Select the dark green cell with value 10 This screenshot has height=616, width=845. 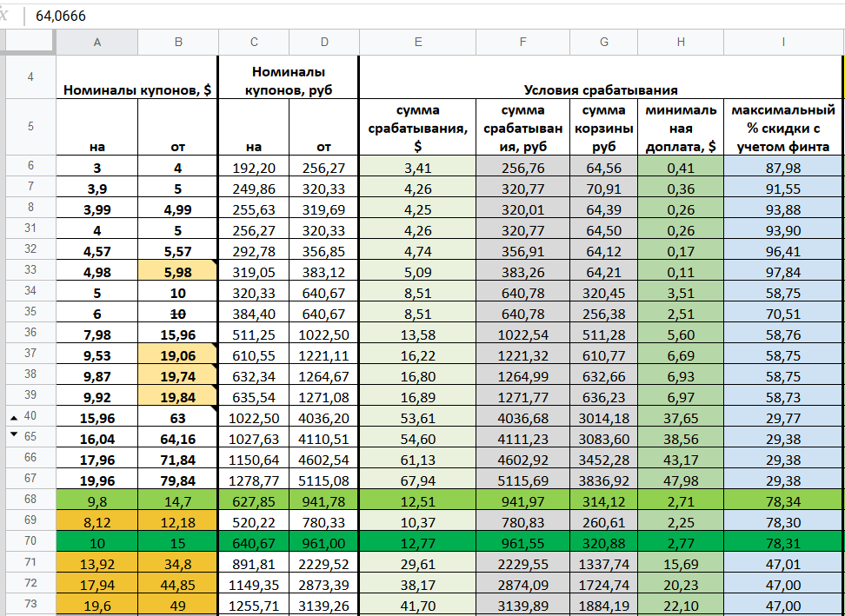[x=97, y=543]
